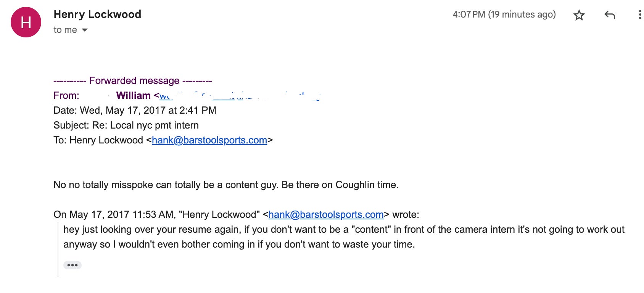Viewport: 644px width, 293px height.
Task: Click hank@barstoolsports.com link in quoted reply header
Action: click(326, 215)
